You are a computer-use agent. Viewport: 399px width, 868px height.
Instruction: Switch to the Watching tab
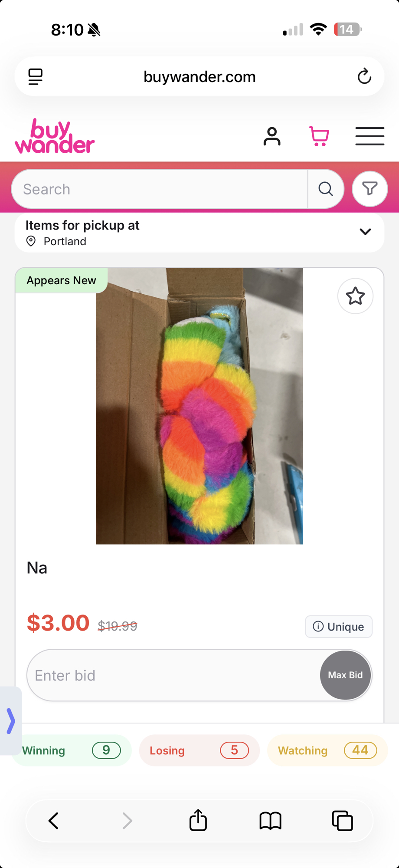(327, 750)
